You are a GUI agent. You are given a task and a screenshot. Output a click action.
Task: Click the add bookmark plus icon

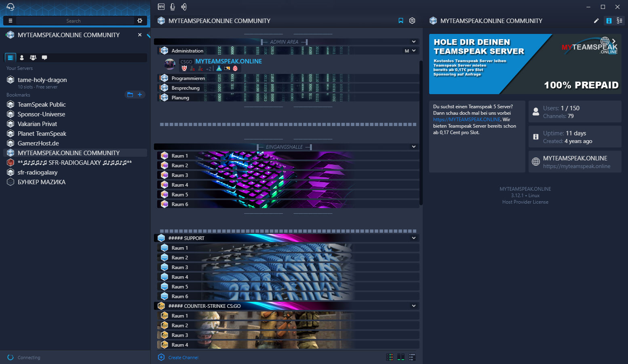coord(140,95)
